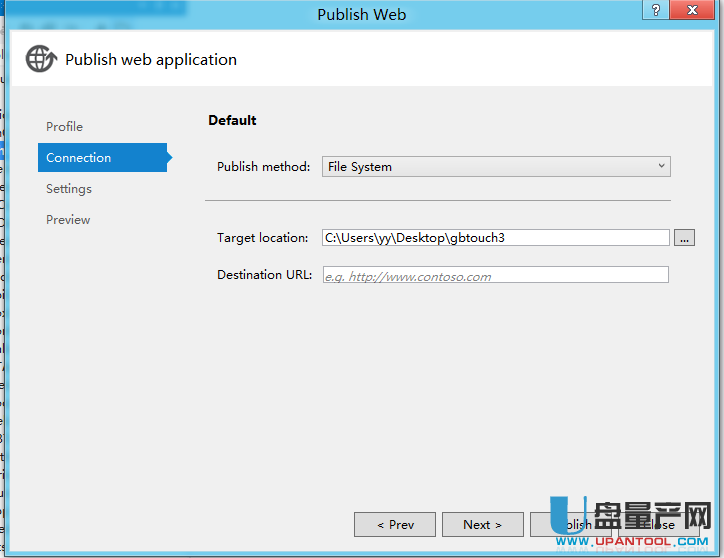Close the Publish Web dialog
Image resolution: width=724 pixels, height=558 pixels.
tap(692, 10)
